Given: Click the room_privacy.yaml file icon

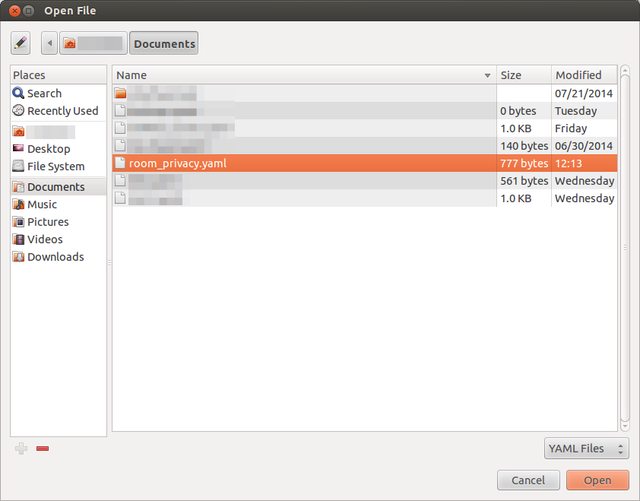Looking at the screenshot, I should tap(120, 163).
